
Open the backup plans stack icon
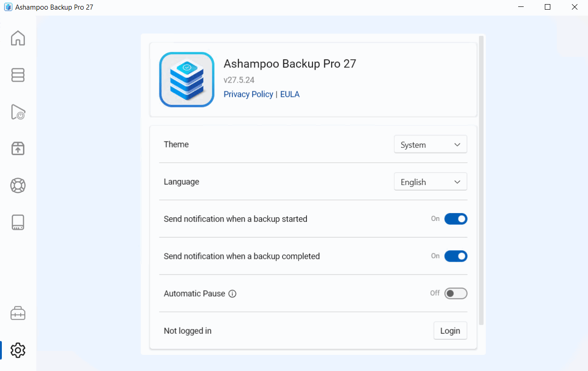point(18,75)
